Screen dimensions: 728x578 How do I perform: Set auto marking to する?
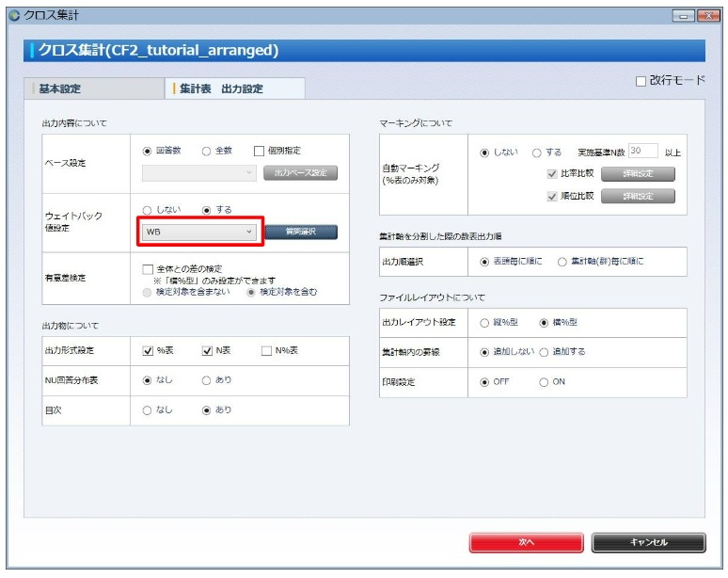coord(537,153)
